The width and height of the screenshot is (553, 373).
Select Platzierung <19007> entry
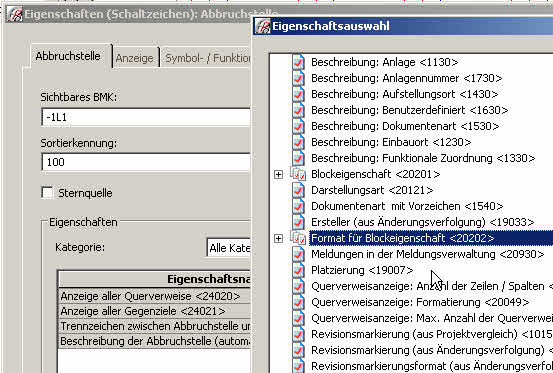(x=362, y=270)
